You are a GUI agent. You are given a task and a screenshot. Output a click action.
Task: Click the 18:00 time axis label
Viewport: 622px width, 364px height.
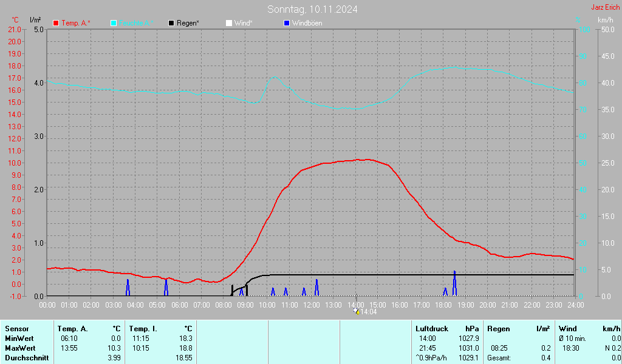443,304
